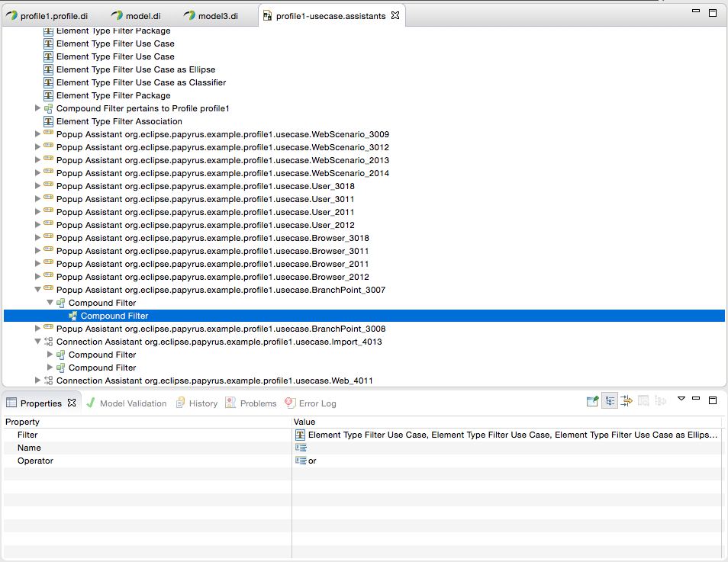Screen dimensions: 728x562
Task: Click icon of Element Type Filter Association
Action: pos(48,121)
